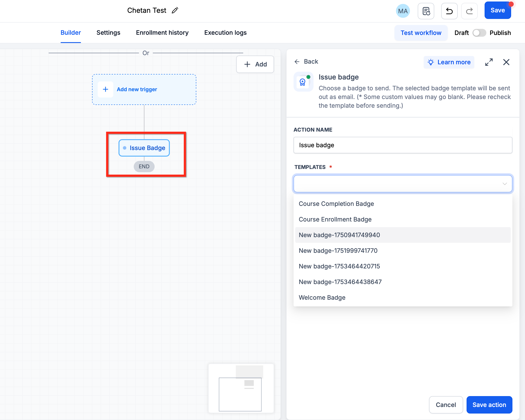The image size is (525, 420).
Task: Open the workflow notes history icon
Action: click(x=426, y=11)
